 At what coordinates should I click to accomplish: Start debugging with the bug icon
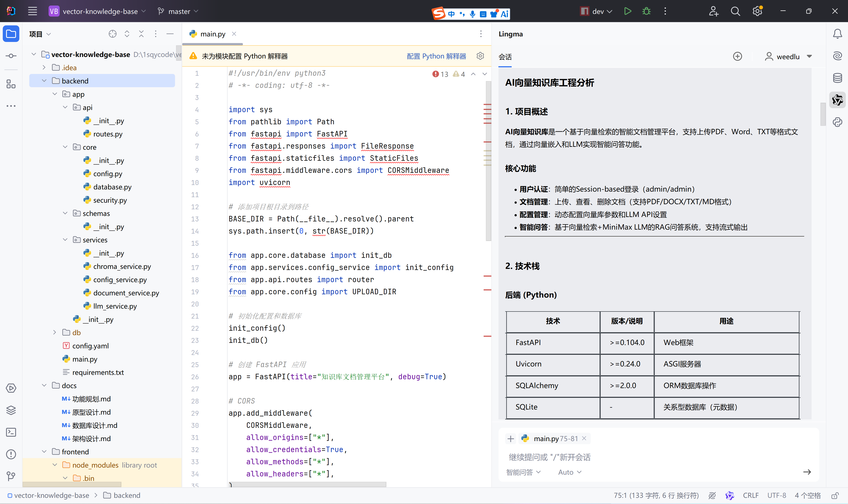646,11
